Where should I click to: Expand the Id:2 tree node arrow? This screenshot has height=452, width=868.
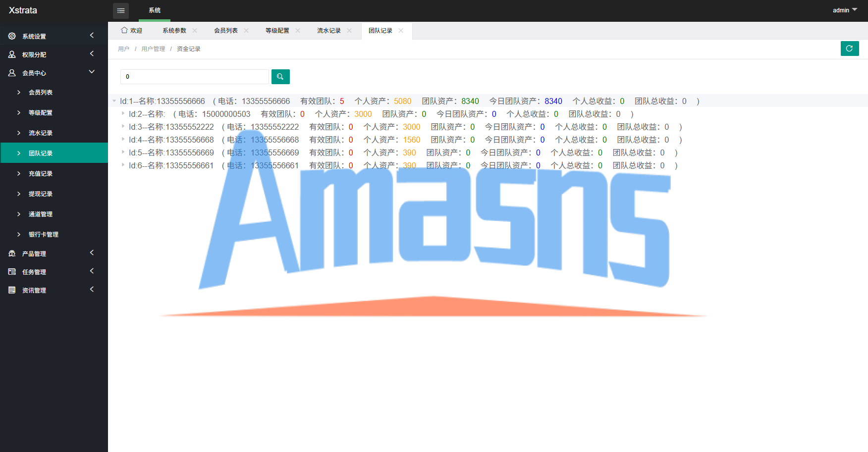(123, 113)
